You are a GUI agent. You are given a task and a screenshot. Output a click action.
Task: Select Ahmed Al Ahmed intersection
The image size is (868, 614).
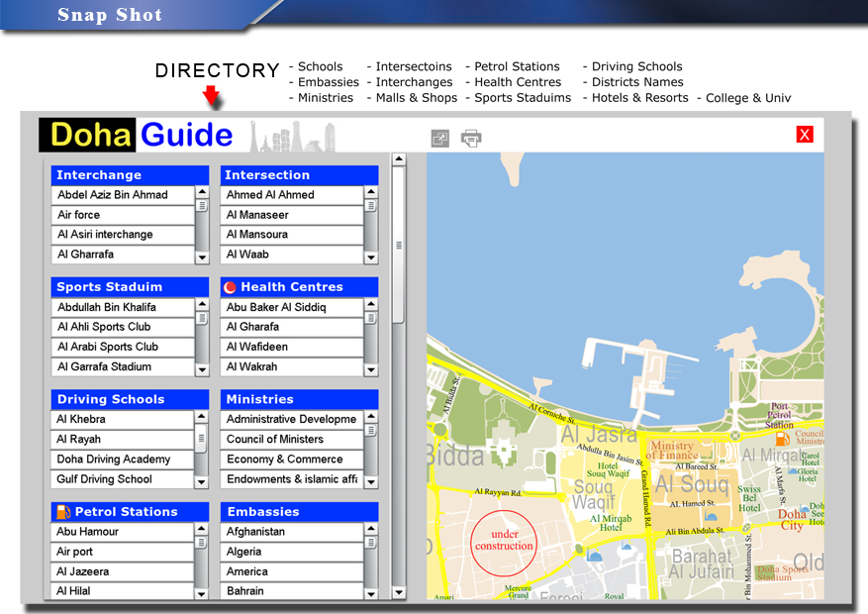292,195
